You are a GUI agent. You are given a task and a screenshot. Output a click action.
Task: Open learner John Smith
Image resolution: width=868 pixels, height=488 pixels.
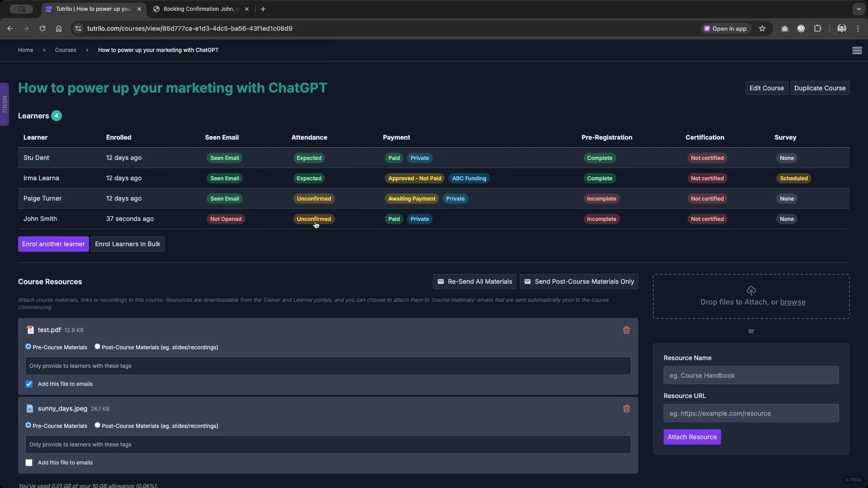[40, 219]
